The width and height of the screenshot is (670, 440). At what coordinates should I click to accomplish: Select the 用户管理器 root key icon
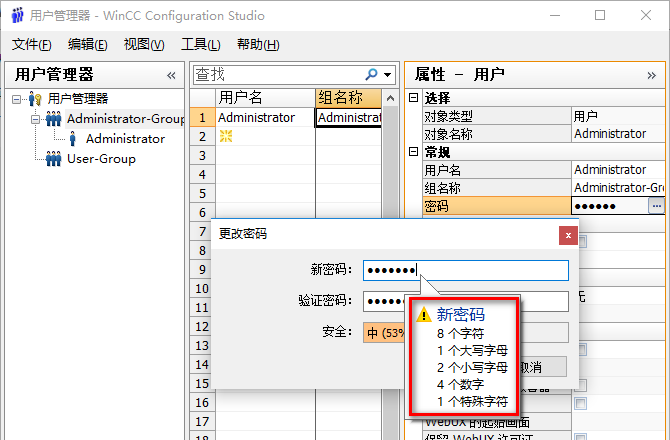tap(35, 99)
